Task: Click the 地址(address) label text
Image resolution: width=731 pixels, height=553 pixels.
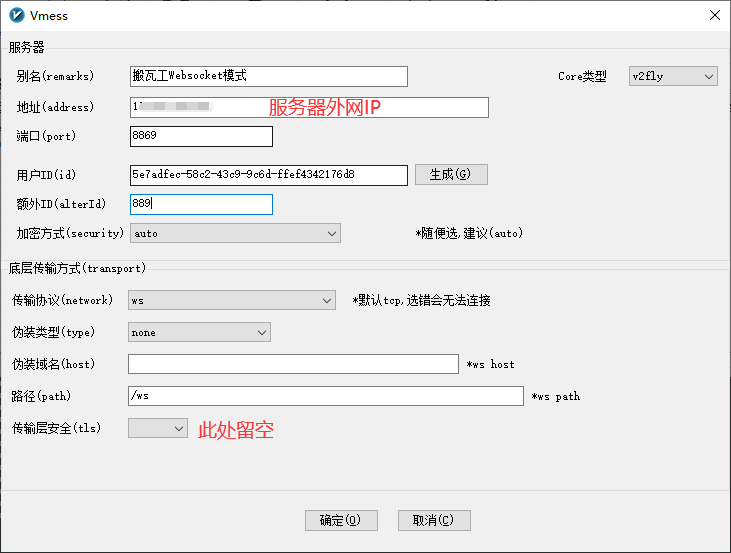Action: tap(55, 107)
